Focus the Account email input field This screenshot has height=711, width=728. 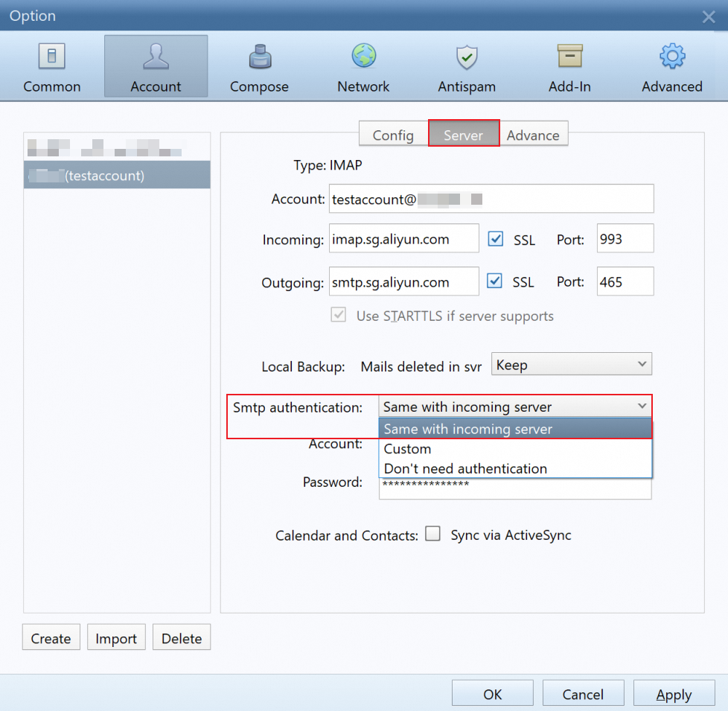(491, 199)
